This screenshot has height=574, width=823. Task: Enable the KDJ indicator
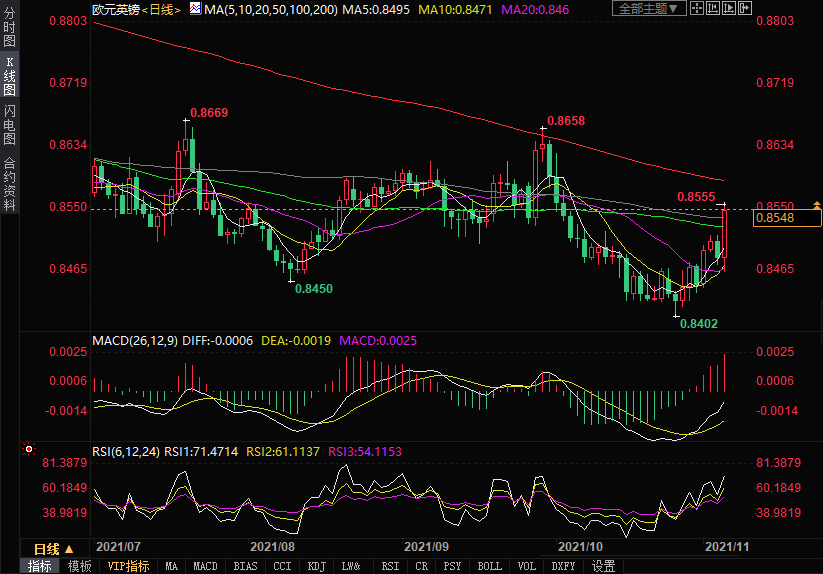[x=316, y=566]
